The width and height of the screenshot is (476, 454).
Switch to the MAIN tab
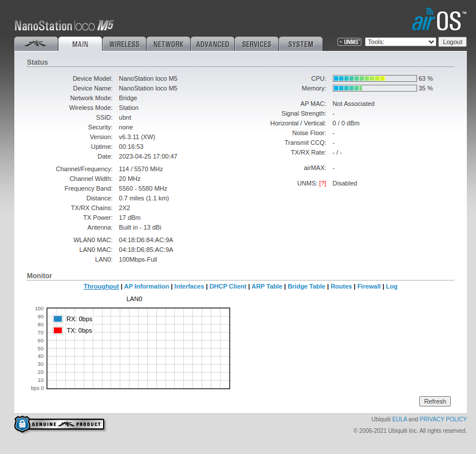pos(80,44)
